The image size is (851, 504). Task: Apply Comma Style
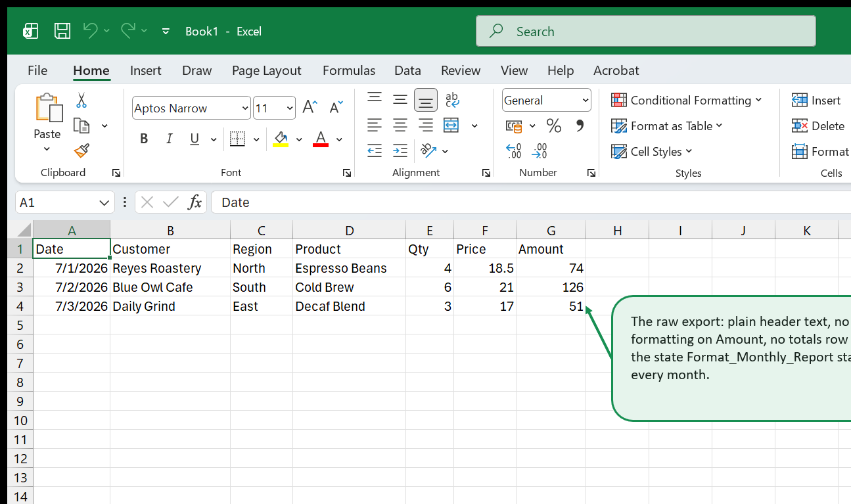pyautogui.click(x=580, y=125)
